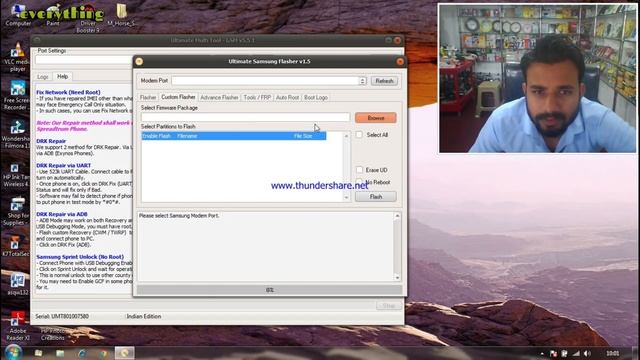Toggle the Select All checkbox
Screen dimensions: 640x360
click(x=359, y=135)
